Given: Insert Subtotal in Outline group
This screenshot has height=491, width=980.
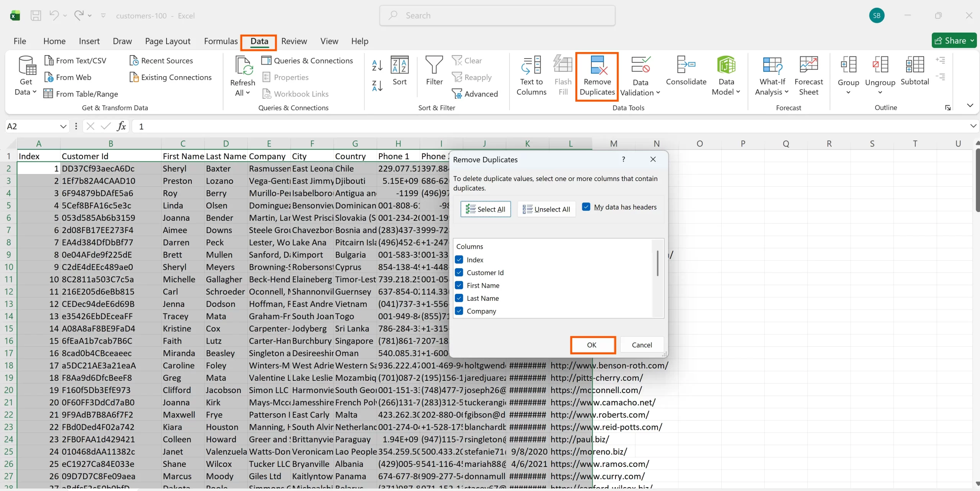Looking at the screenshot, I should coord(915,71).
